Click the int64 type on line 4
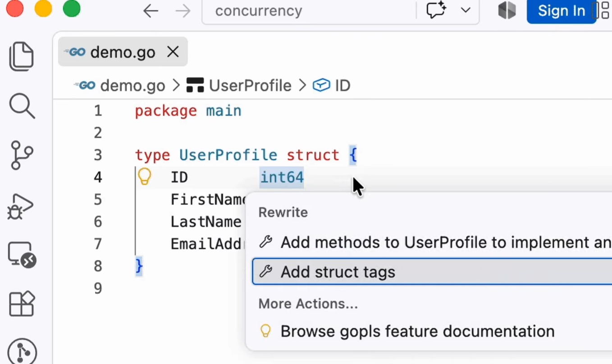Viewport: 612px width, 364px height. coord(282,177)
